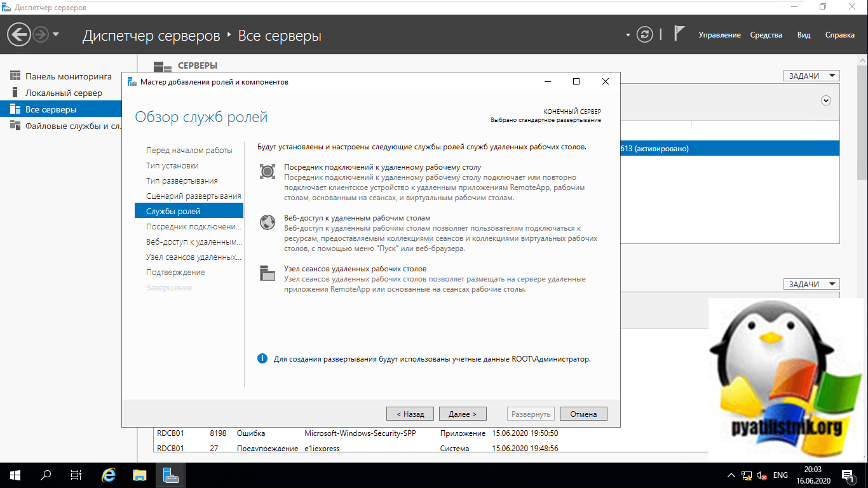The height and width of the screenshot is (488, 868).
Task: Open the Средства menu
Action: click(766, 35)
